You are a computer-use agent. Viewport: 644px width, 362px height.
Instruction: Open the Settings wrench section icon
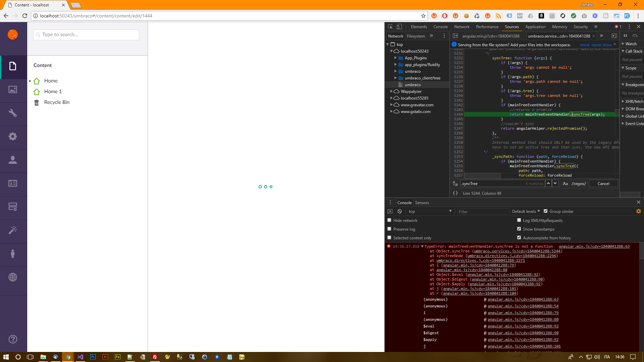[x=13, y=113]
